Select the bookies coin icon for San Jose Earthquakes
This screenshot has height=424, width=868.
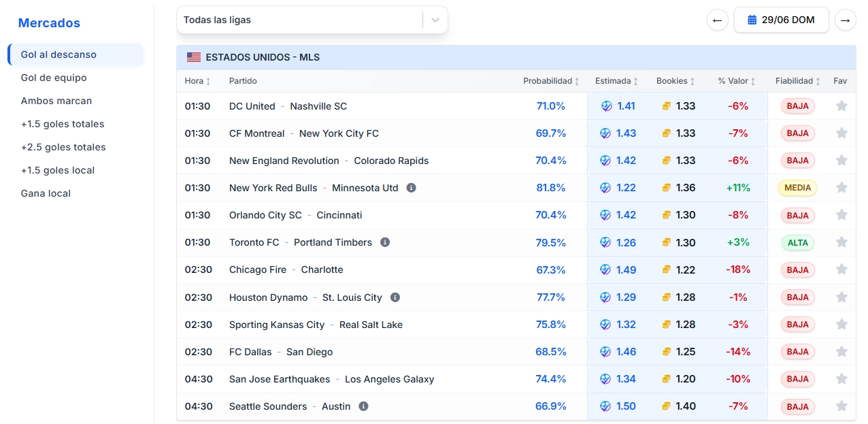pos(667,379)
